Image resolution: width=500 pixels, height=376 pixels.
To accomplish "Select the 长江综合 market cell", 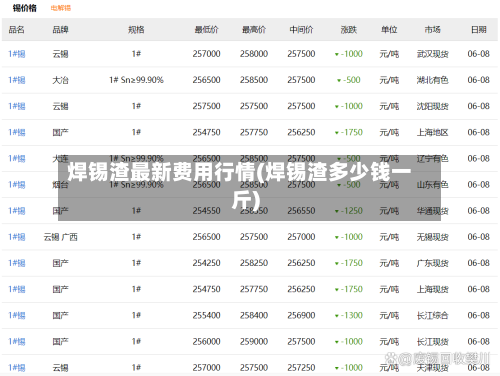I will pos(432,315).
